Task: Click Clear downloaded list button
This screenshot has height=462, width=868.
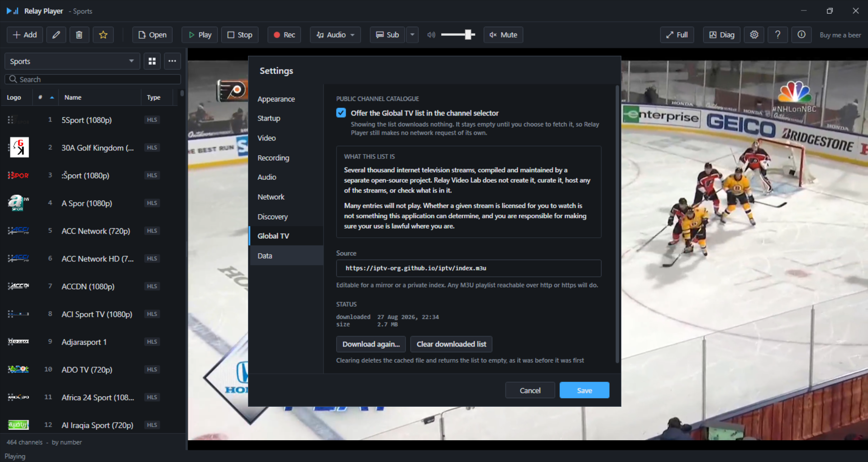Action: [451, 344]
